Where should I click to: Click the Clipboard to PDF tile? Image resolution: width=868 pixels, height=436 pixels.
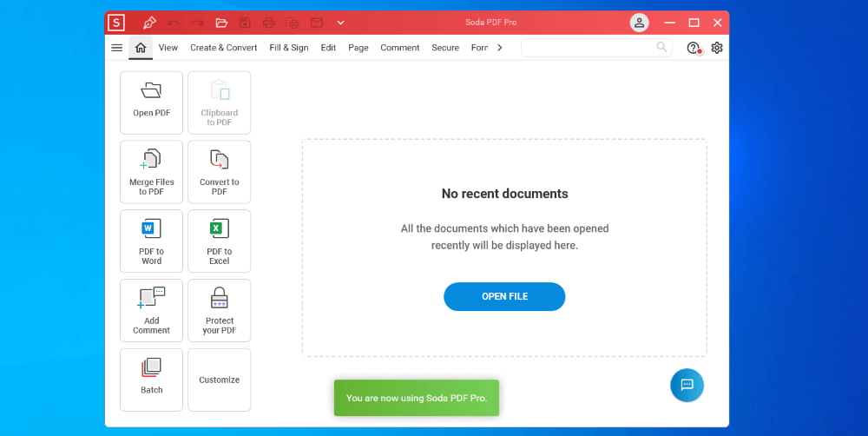[220, 102]
